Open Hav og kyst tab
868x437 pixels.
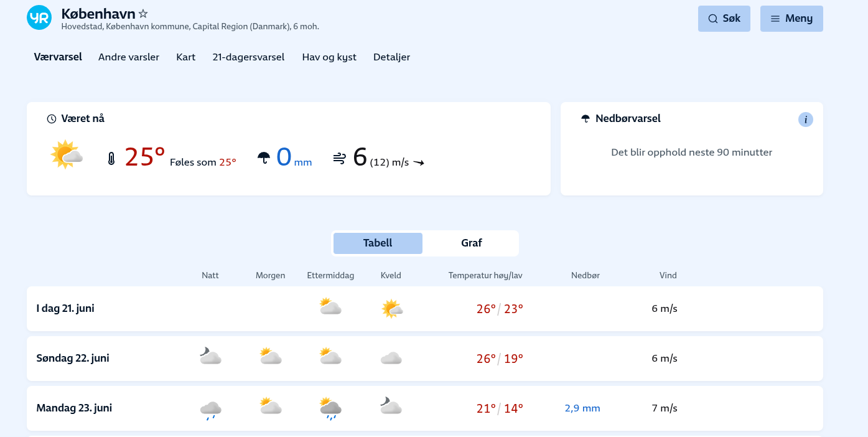[329, 57]
